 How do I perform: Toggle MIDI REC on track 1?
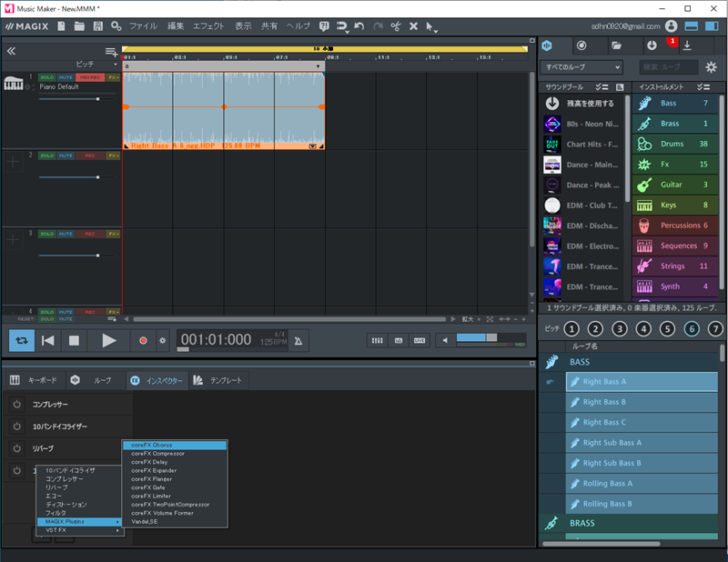90,77
